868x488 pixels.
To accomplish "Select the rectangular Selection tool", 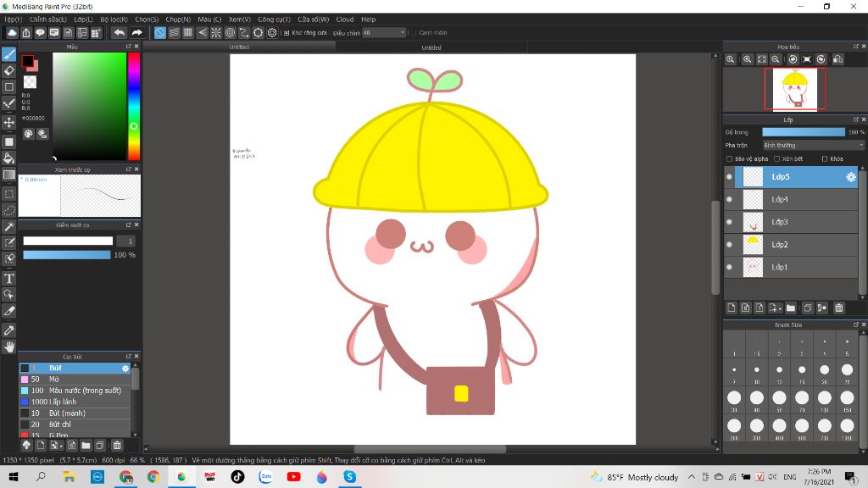I will [8, 194].
